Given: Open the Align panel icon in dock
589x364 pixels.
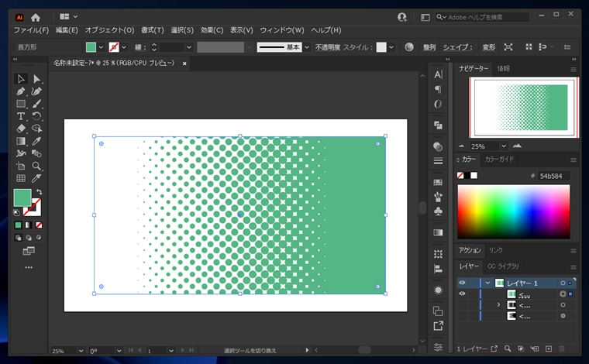Looking at the screenshot, I should point(438,269).
